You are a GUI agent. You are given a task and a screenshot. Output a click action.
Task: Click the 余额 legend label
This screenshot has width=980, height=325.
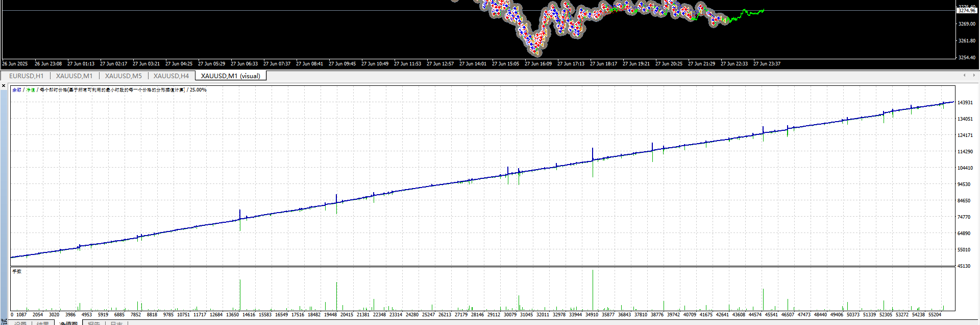point(17,90)
